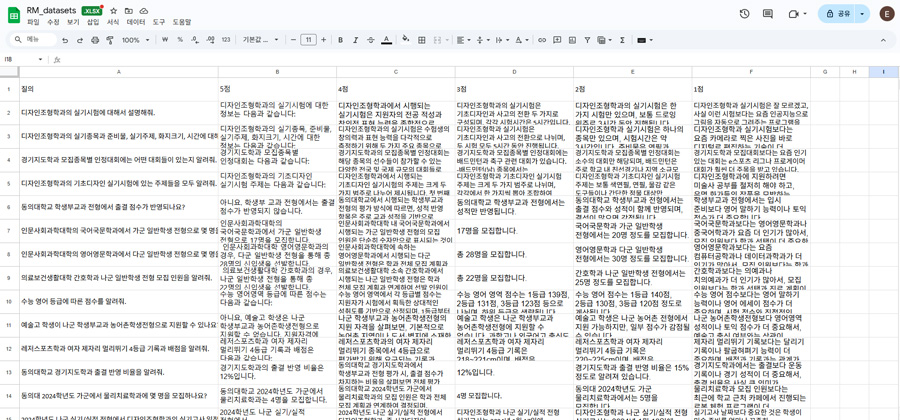Open the font family dropdown
This screenshot has height=420, width=900.
pyautogui.click(x=260, y=40)
